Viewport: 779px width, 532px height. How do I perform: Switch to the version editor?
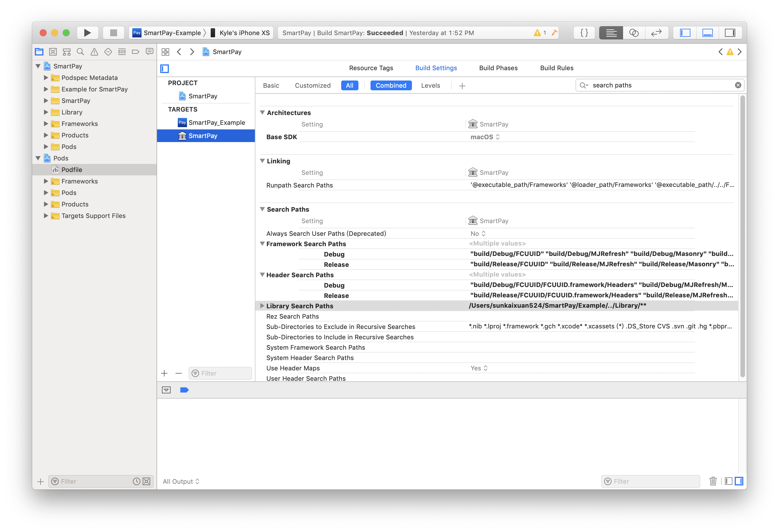coord(656,33)
